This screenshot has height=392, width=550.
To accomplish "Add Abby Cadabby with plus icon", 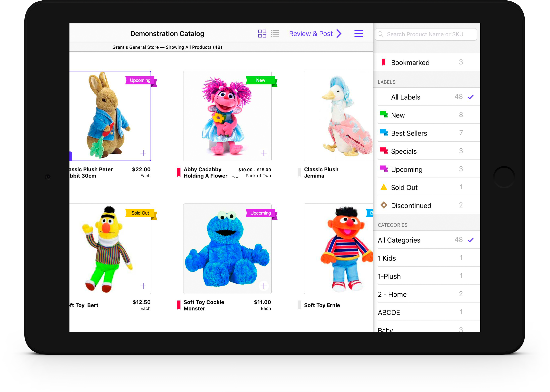I will click(x=264, y=153).
